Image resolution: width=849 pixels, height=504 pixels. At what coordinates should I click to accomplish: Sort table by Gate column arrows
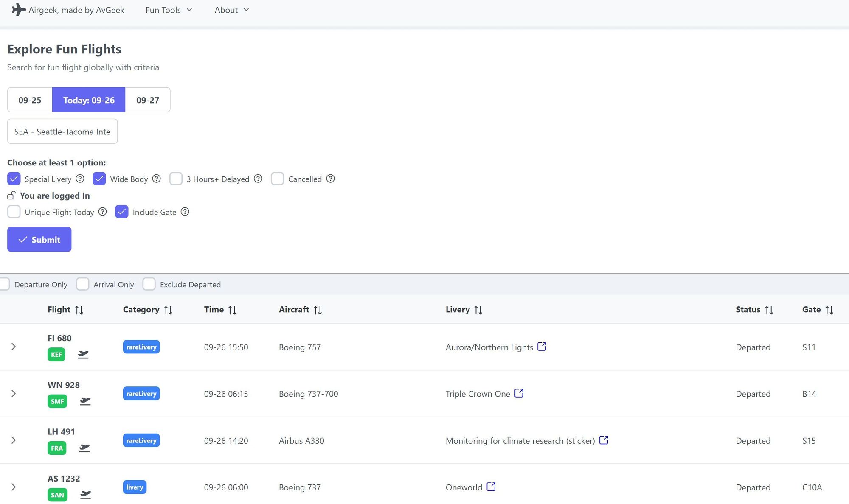tap(829, 310)
